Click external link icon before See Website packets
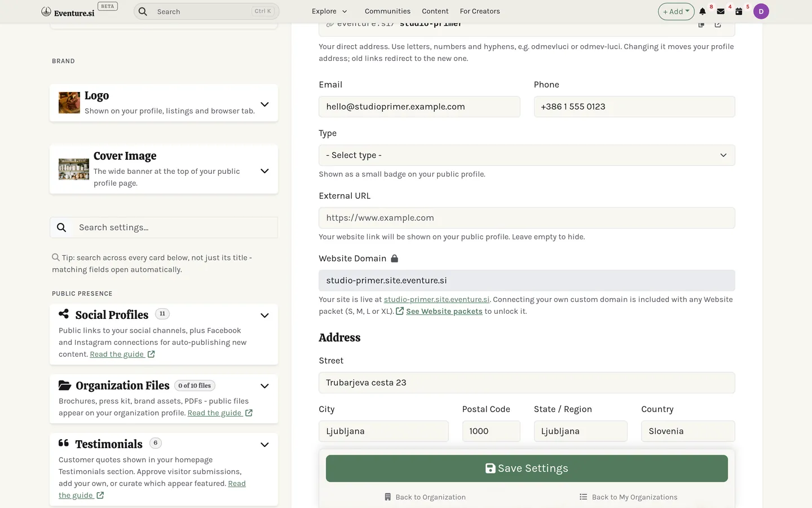 400,312
